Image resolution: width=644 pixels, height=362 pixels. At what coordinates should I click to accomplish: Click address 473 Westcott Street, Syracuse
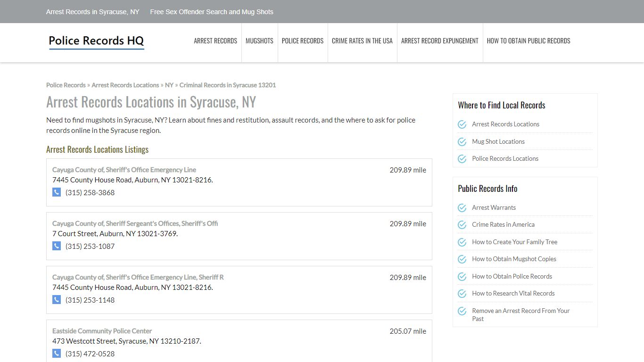click(127, 341)
